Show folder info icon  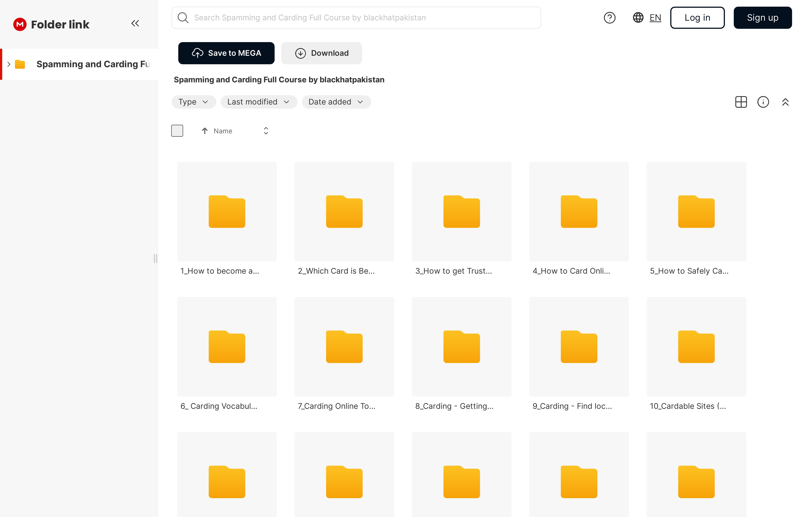763,102
